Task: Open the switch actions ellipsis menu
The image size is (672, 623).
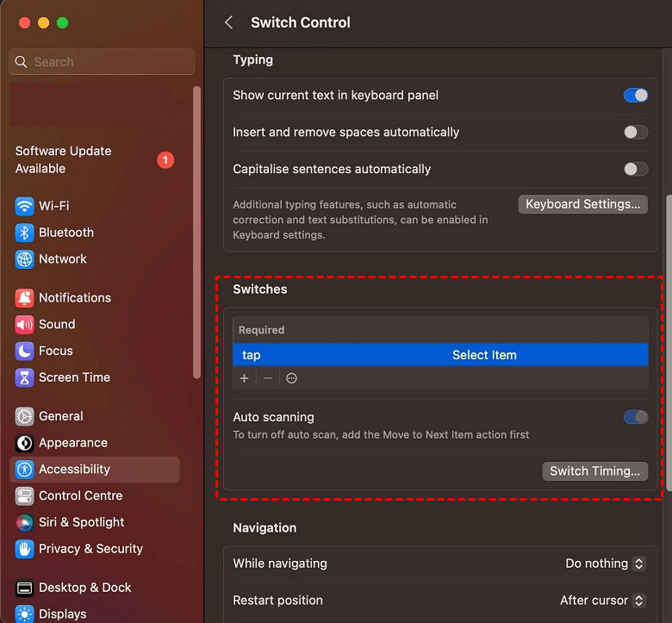Action: click(291, 378)
